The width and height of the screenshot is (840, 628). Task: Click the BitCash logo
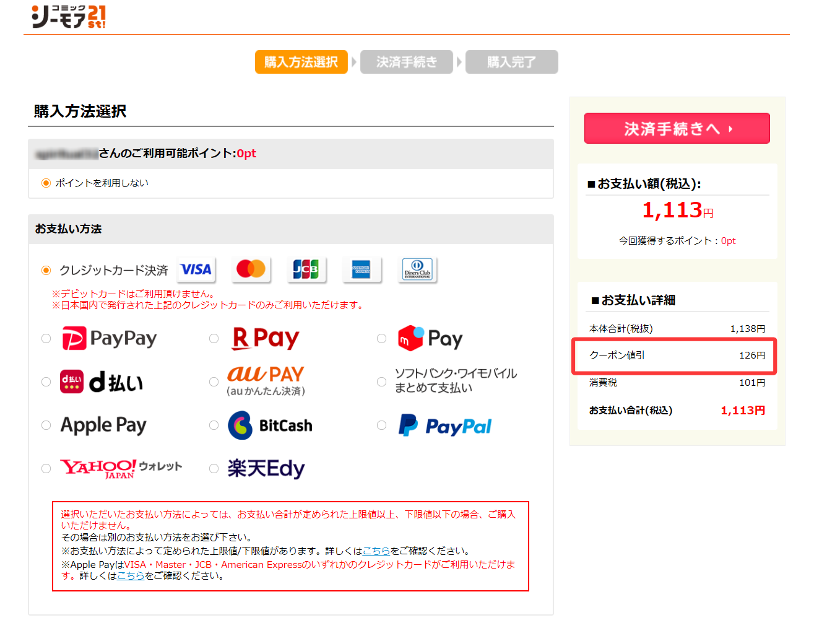click(270, 425)
